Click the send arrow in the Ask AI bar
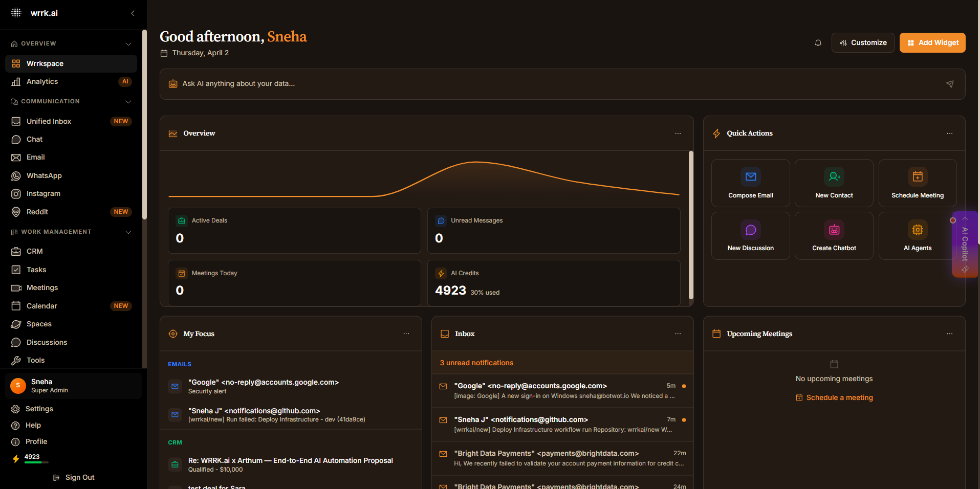The width and height of the screenshot is (980, 489). pos(950,84)
